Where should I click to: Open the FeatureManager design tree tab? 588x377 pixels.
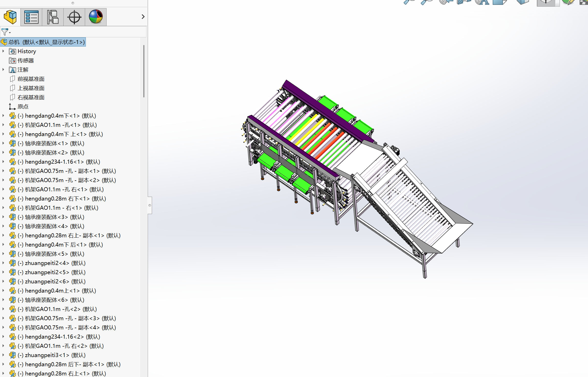(10, 17)
